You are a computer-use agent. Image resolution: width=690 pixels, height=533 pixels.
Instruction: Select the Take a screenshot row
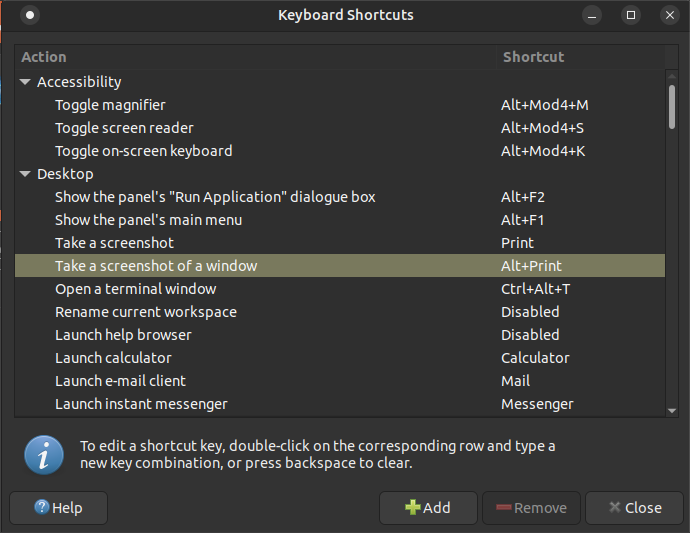[114, 243]
